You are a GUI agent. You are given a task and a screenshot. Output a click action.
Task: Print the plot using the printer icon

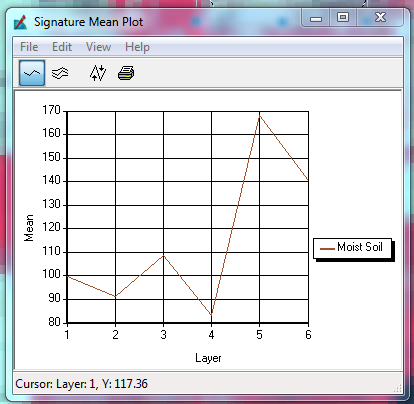[126, 73]
